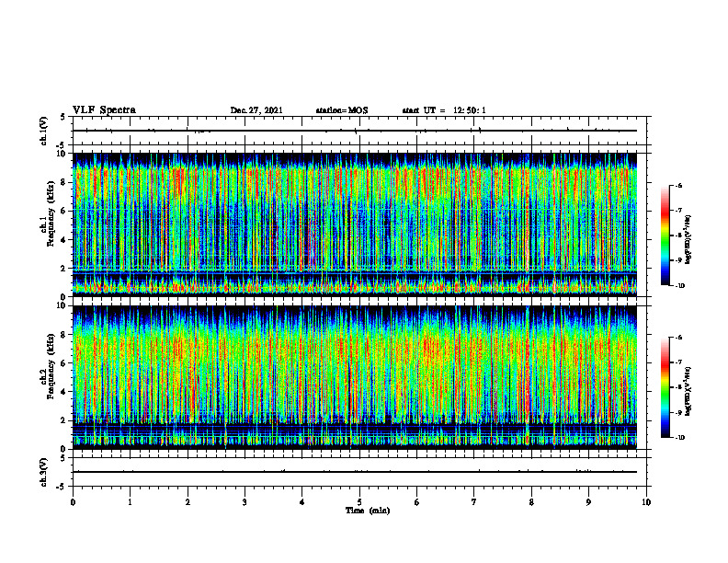
Task: Click the 'Time (min)' x-axis label
Action: point(368,511)
